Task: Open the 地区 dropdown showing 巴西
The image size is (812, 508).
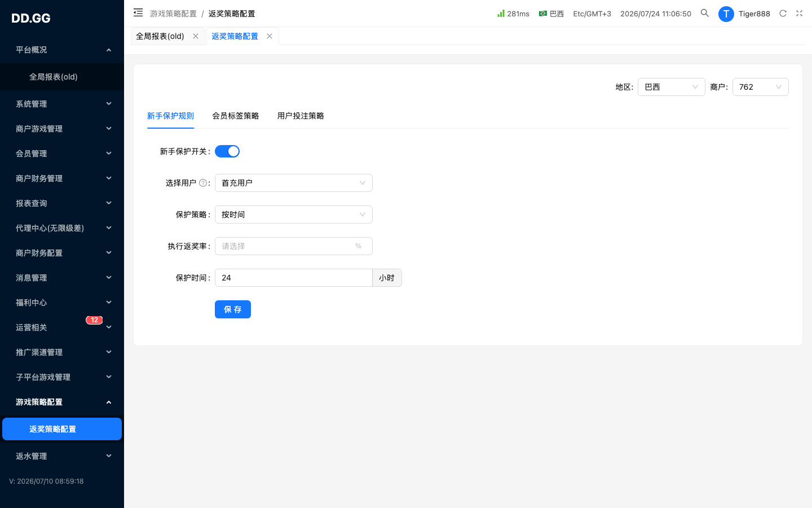Action: pos(672,87)
